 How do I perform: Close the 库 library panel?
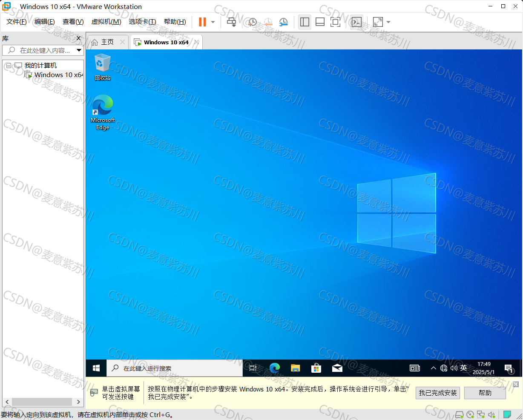tap(78, 38)
